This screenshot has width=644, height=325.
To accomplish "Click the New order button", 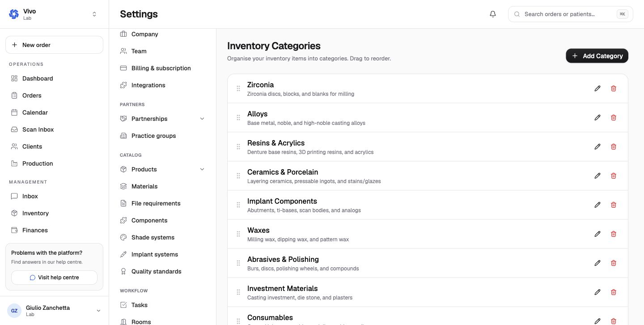I will pos(54,45).
